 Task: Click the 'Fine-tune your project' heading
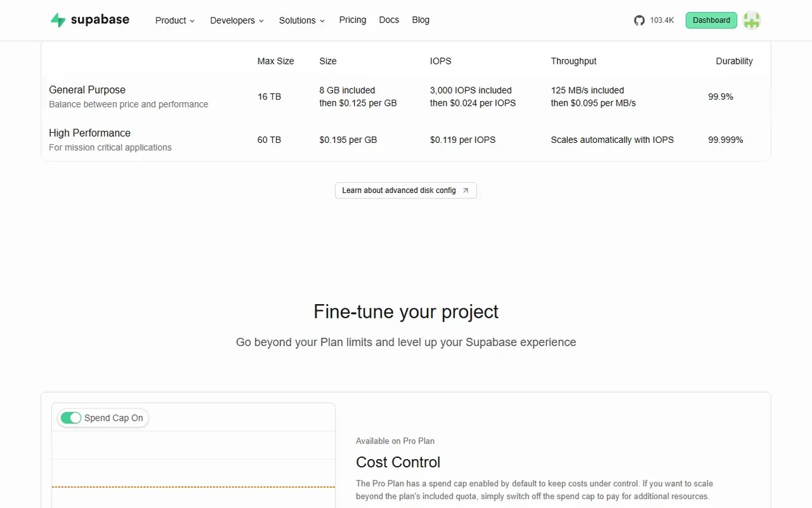click(x=406, y=312)
